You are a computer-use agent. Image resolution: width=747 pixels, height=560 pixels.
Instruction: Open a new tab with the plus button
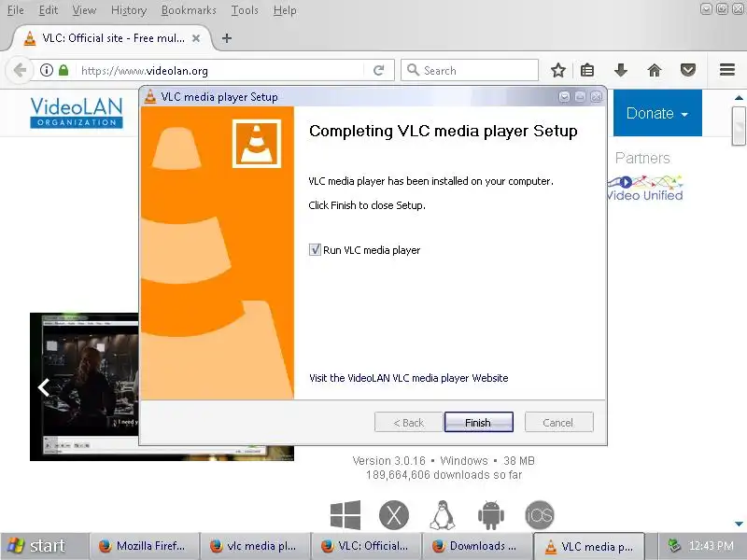tap(227, 38)
